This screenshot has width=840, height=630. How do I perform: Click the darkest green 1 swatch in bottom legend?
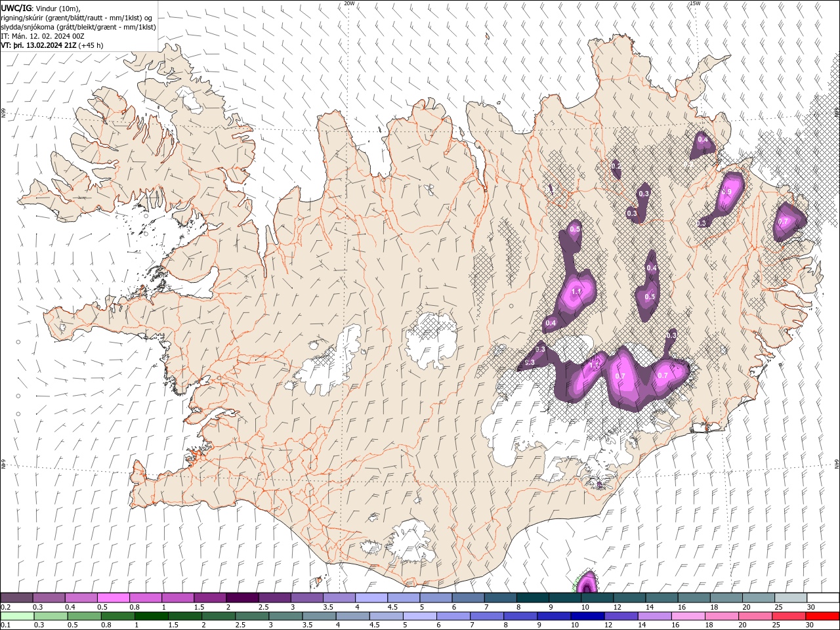(152, 616)
